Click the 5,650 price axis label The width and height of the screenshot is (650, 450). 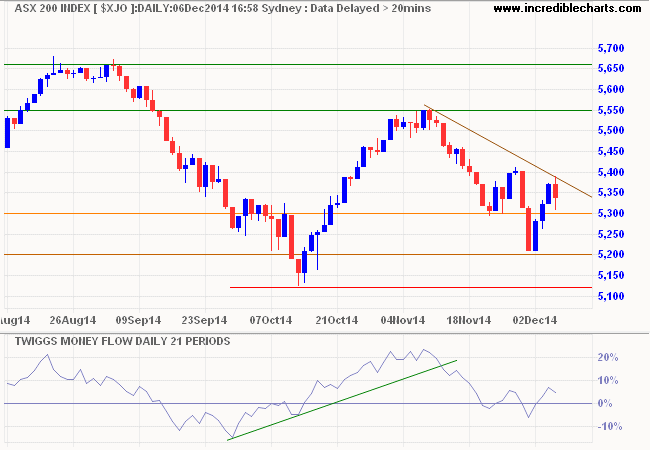pyautogui.click(x=611, y=68)
